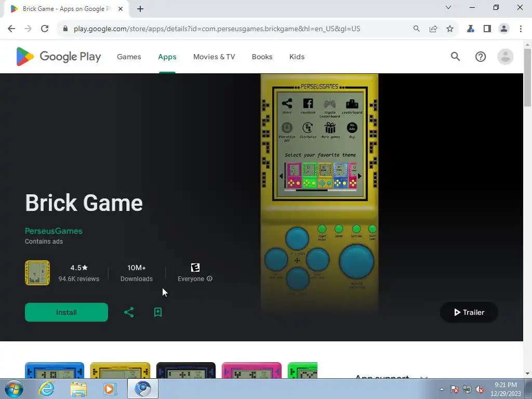Click the zoom magnifier in address bar
Image resolution: width=532 pixels, height=399 pixels.
(x=416, y=29)
